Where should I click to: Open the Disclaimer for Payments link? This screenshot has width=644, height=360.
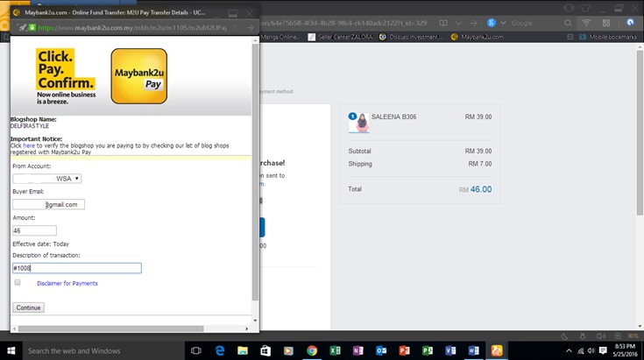[67, 283]
